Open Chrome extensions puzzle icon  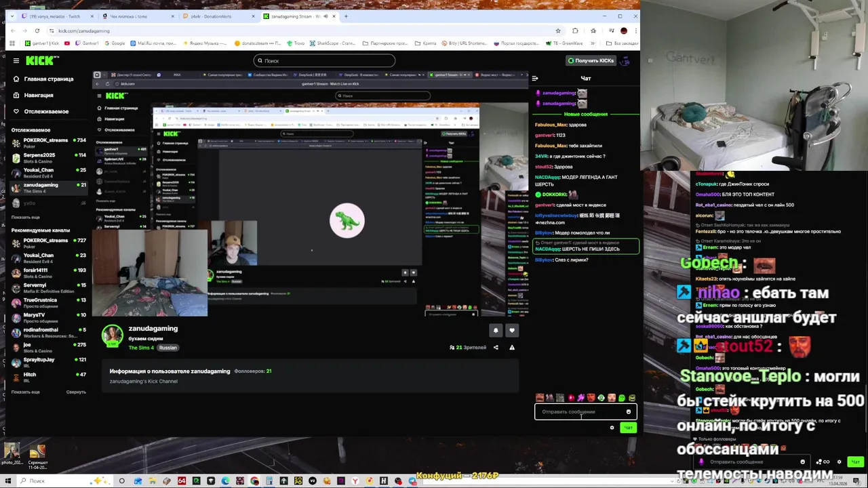point(575,30)
